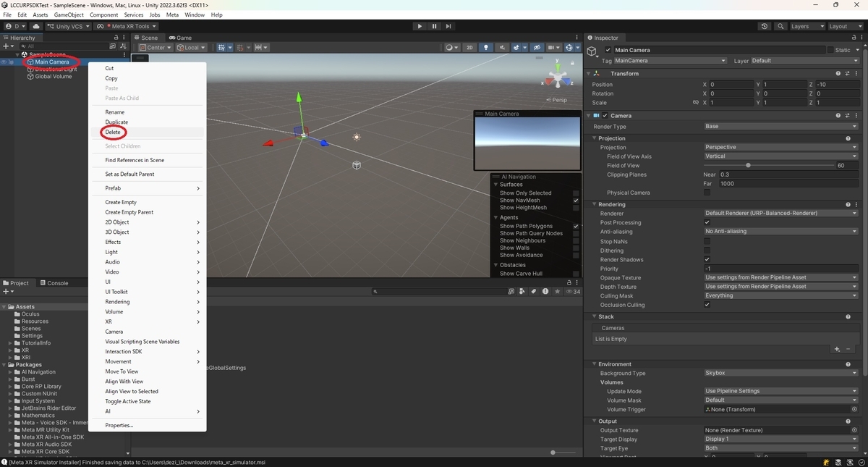Open Camera component help icon

pyautogui.click(x=838, y=115)
